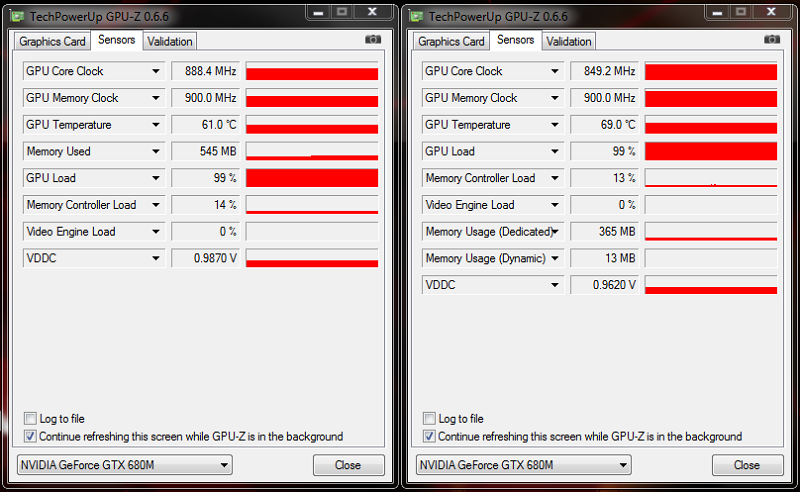Take screenshot with camera icon in left GPU-Z window
Screen dimensions: 800x492
pos(373,39)
